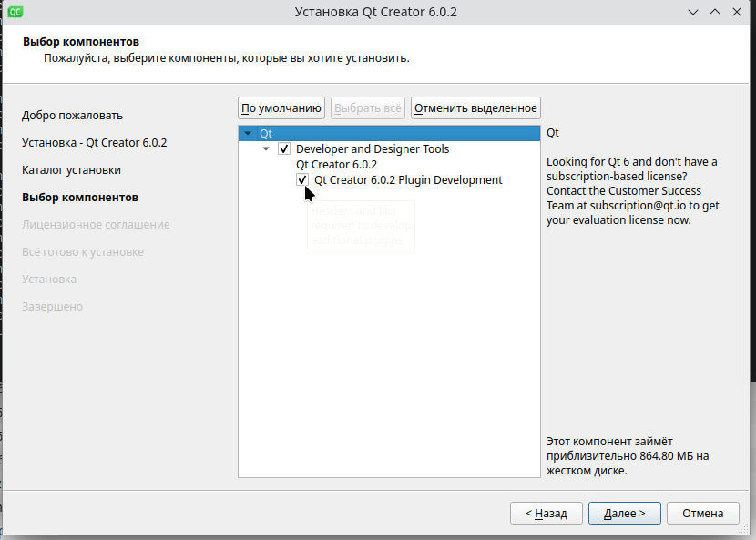The height and width of the screenshot is (540, 756).
Task: Close the installer window
Action: tap(737, 12)
